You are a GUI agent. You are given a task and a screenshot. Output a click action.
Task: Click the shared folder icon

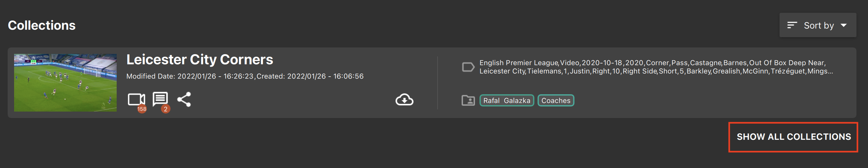[468, 101]
